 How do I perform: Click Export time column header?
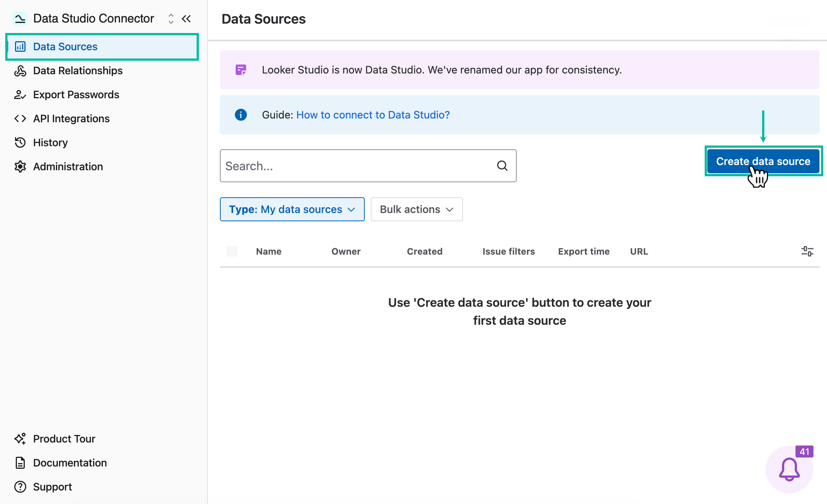(x=584, y=252)
